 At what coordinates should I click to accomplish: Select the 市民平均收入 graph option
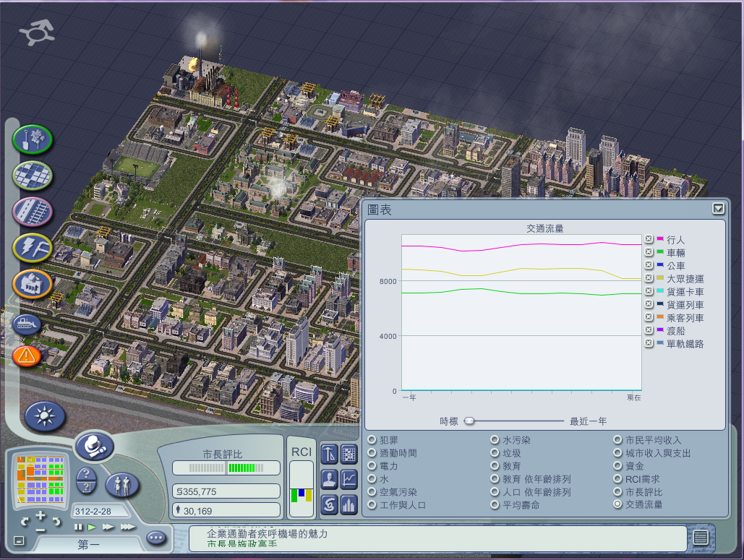click(617, 440)
